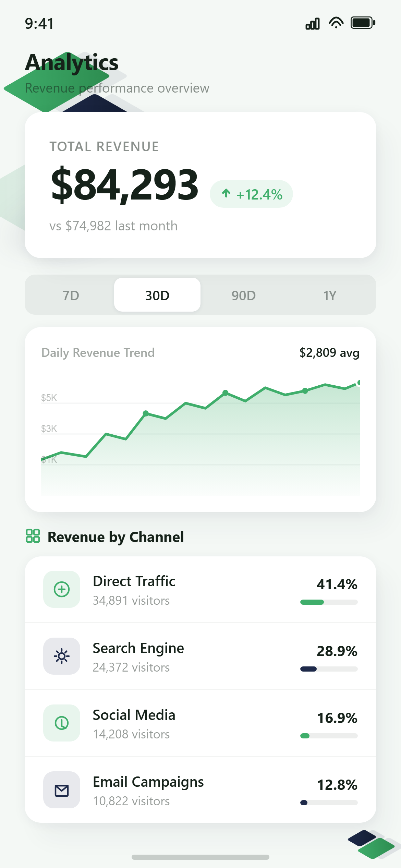This screenshot has width=401, height=868.
Task: Tap the Direct Traffic plus-circle icon
Action: (62, 589)
